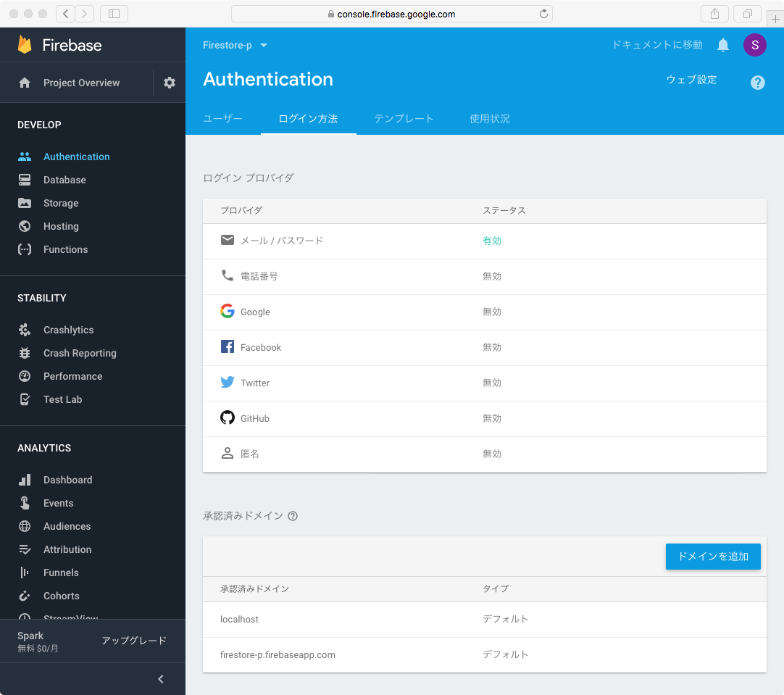Click the アップグレード plan link

point(134,641)
